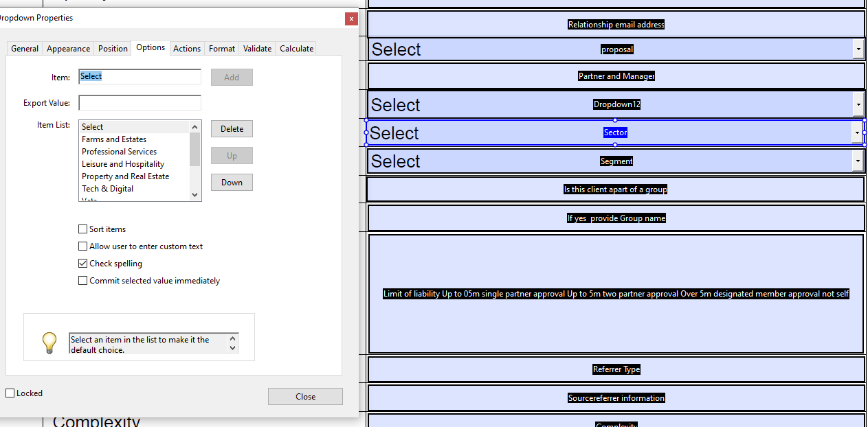This screenshot has width=868, height=427.
Task: Enable the Sort items checkbox
Action: tap(82, 229)
